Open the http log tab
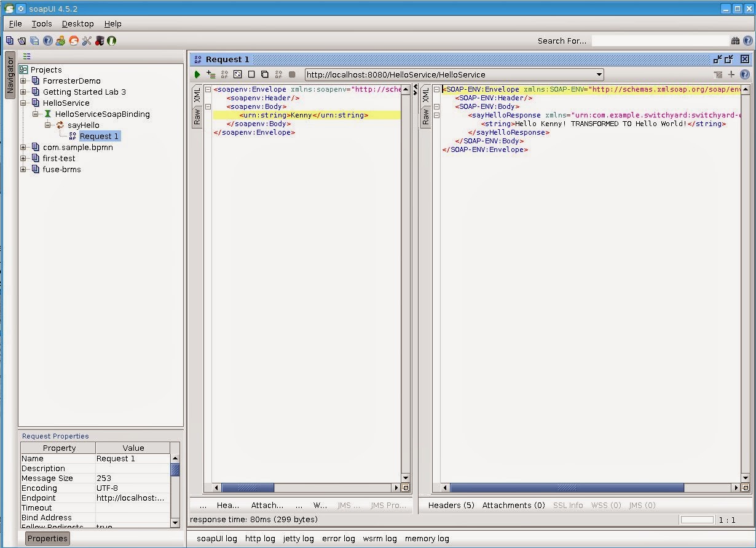Image resolution: width=756 pixels, height=548 pixels. click(x=260, y=538)
